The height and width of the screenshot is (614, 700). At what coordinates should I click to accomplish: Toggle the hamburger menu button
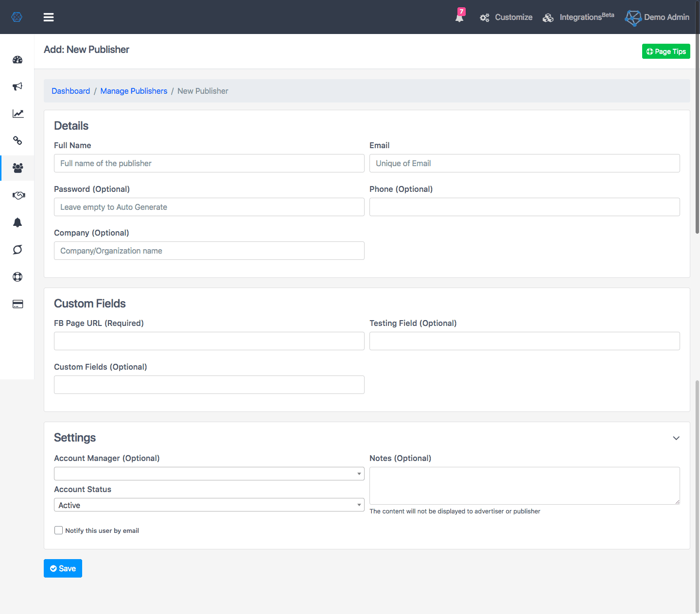[x=49, y=17]
